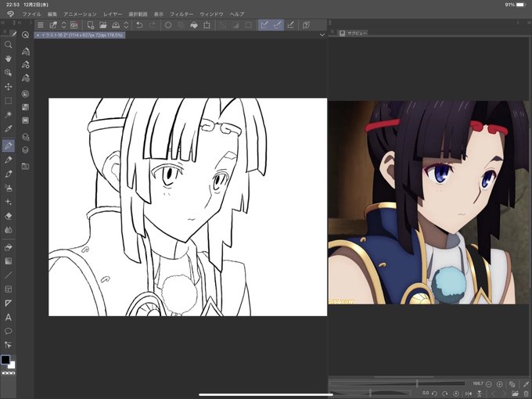The height and width of the screenshot is (399, 532).
Task: Select the Correct line tool
Action: click(9, 345)
